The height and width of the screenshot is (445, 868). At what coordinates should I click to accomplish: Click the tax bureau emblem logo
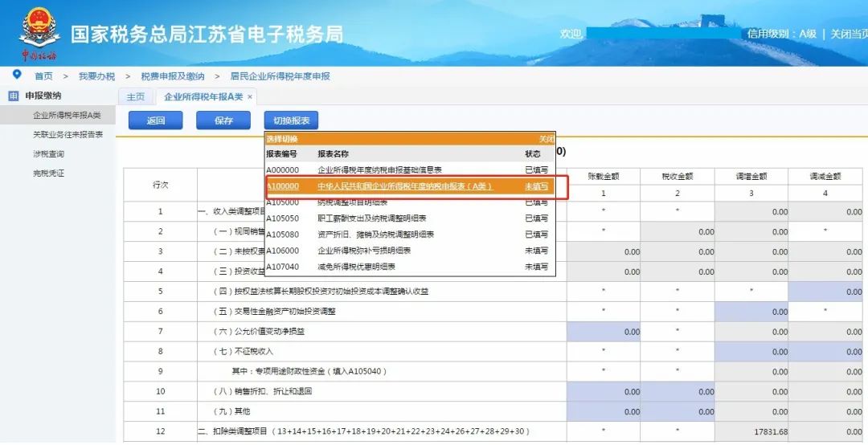pos(39,33)
